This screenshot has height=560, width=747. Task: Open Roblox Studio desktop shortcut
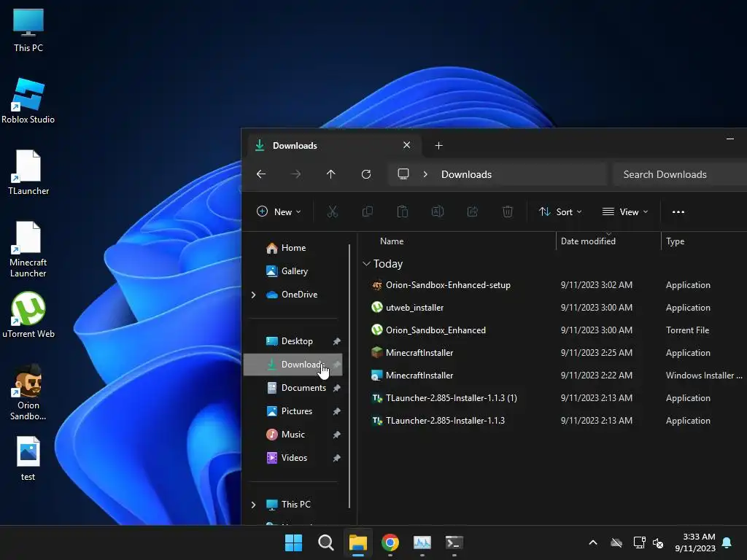pos(28,101)
